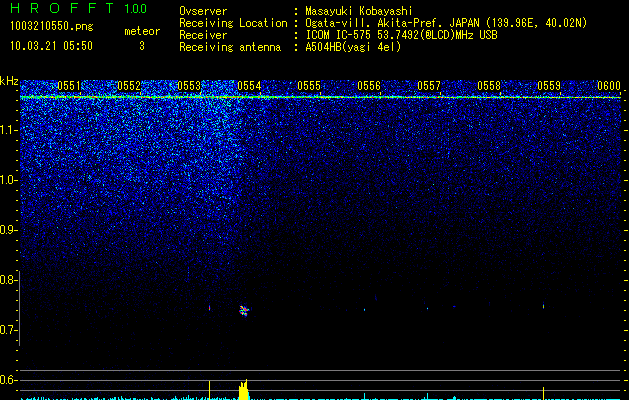Click the 0559 time marker
This screenshot has width=629, height=400.
(549, 86)
